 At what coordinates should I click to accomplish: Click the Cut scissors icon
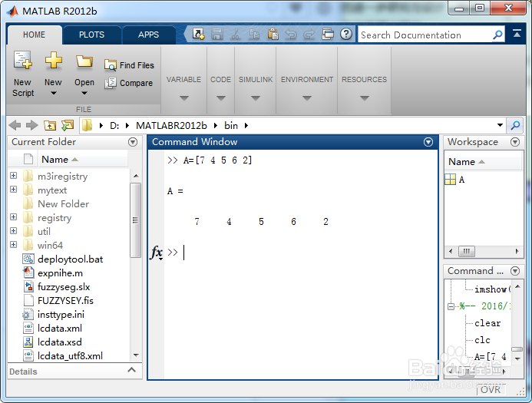click(236, 34)
